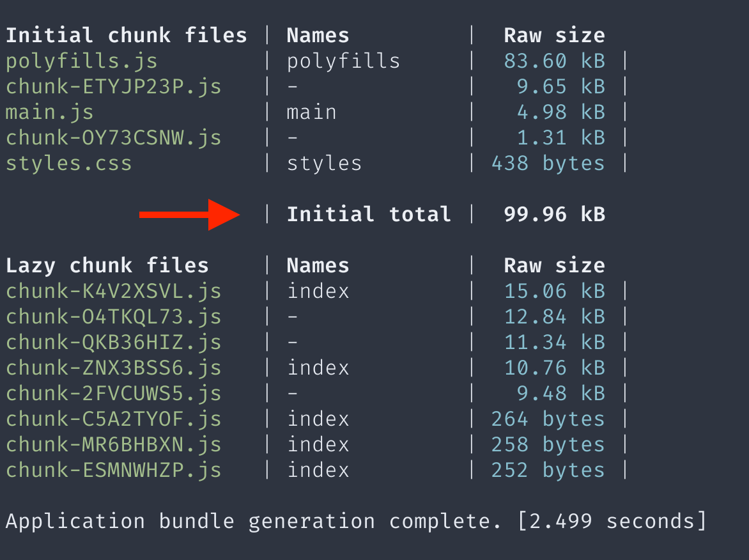Select the Raw size column header

[554, 35]
